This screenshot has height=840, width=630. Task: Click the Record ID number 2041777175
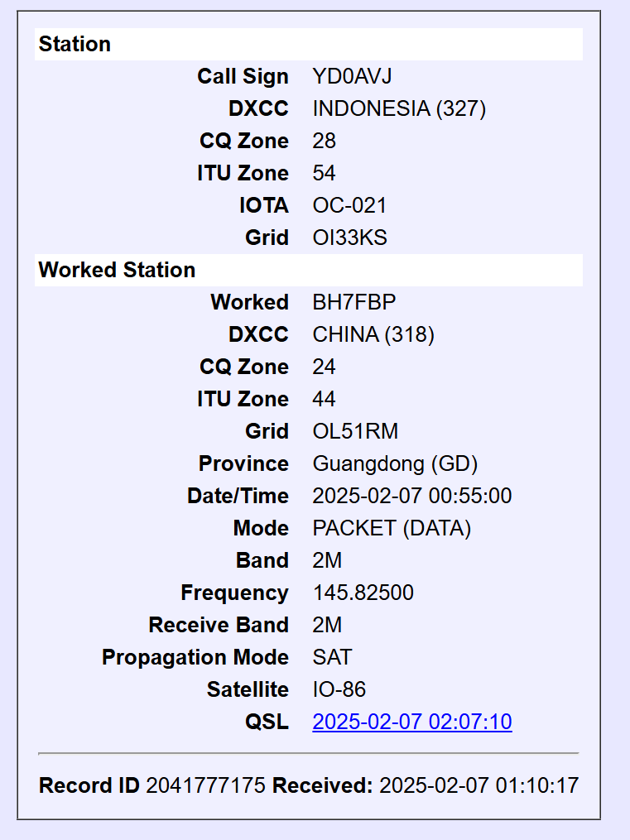205,785
